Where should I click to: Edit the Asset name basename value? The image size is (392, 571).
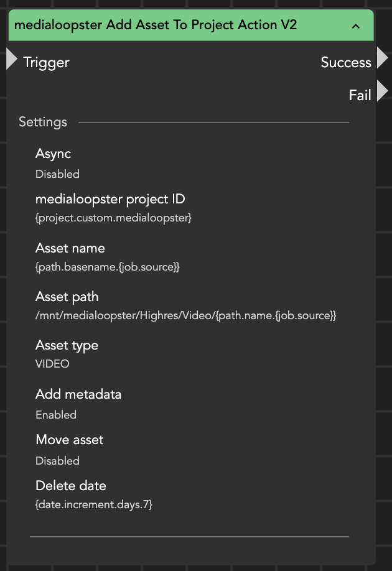tap(108, 267)
